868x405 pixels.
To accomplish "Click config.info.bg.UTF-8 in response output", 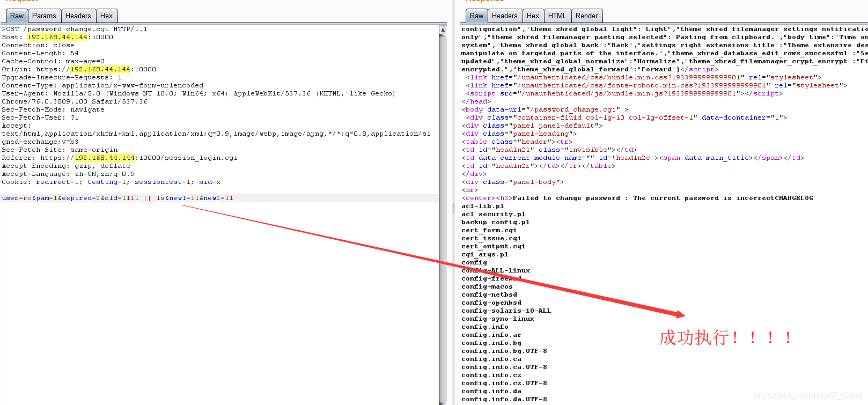I will 504,351.
